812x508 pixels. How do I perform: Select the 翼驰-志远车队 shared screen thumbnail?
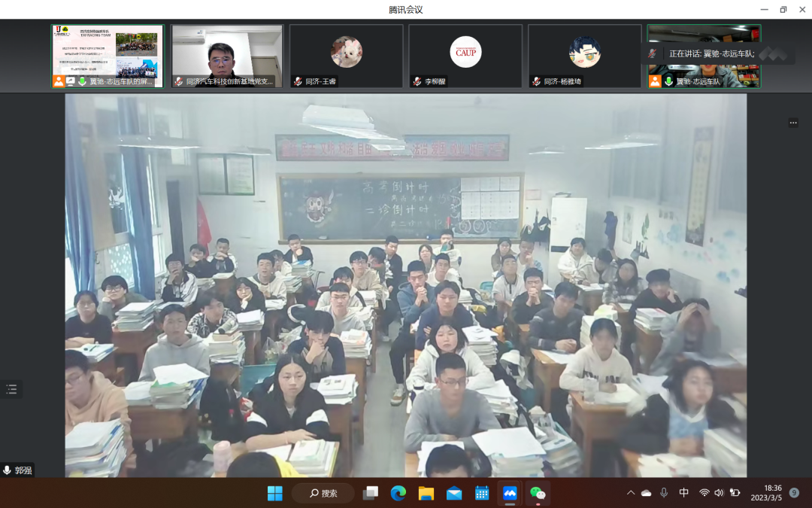(x=108, y=55)
